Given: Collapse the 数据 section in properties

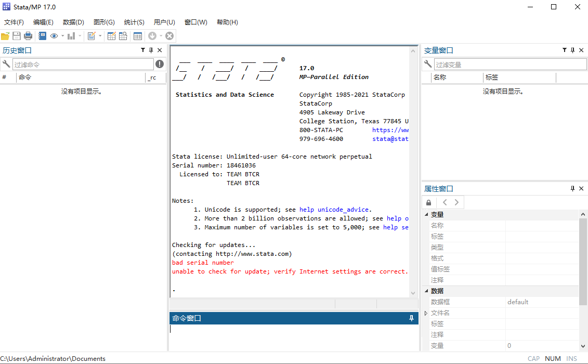Looking at the screenshot, I should tap(426, 291).
